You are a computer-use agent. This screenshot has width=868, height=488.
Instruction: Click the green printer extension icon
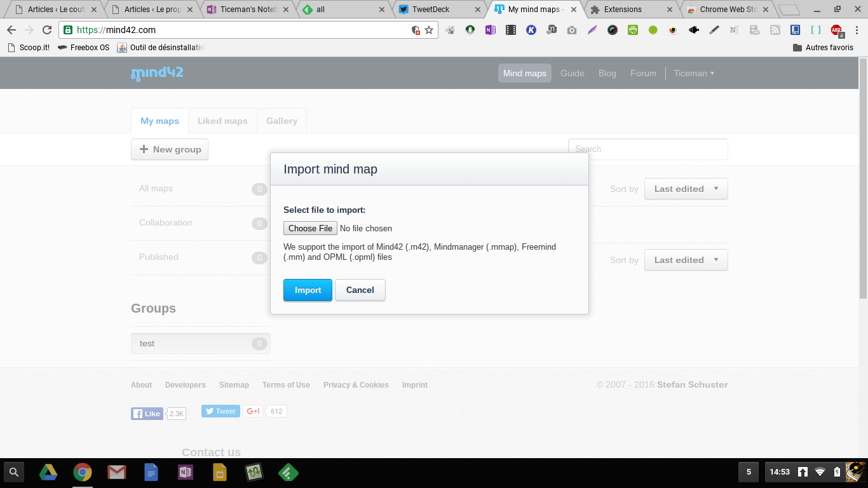point(632,30)
